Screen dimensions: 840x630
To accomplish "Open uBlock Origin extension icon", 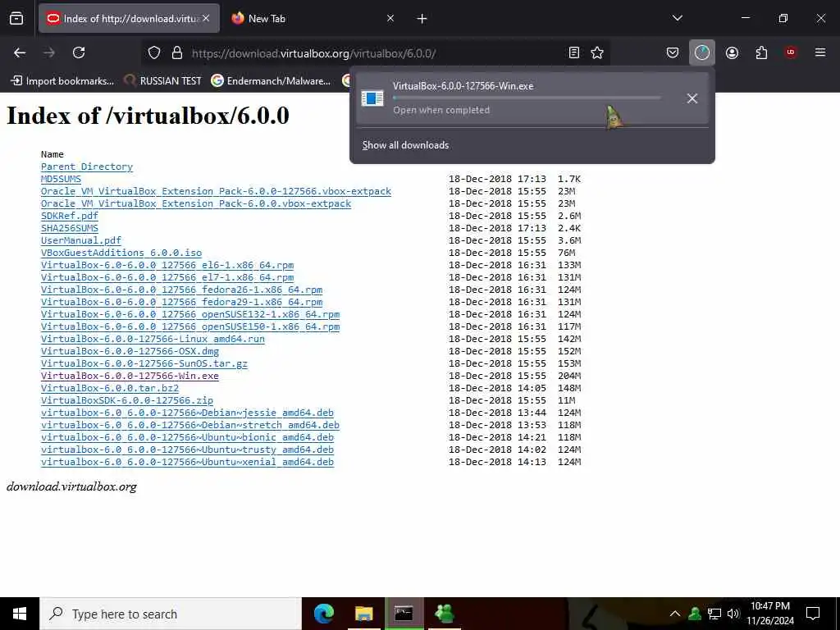I will (x=791, y=52).
